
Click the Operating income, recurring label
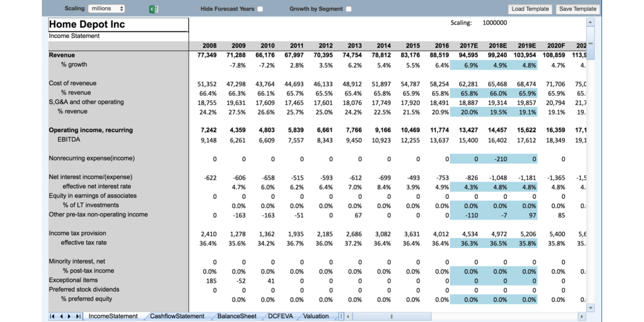tap(91, 130)
